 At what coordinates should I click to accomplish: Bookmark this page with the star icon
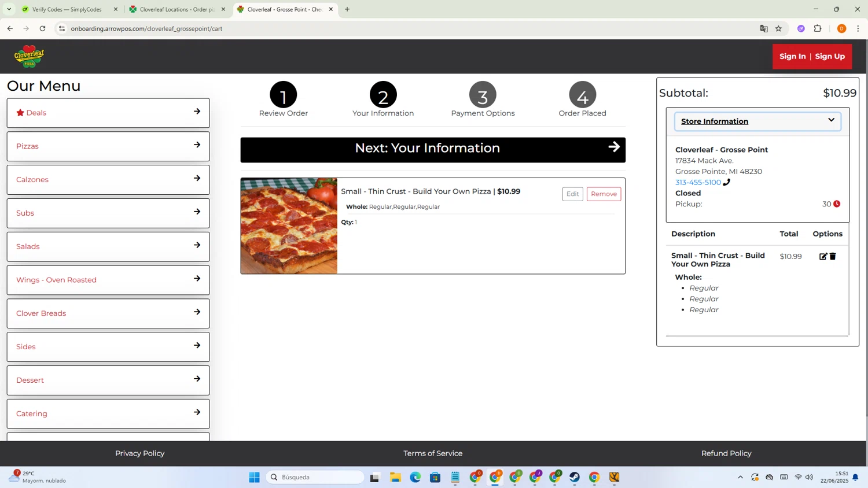[779, 28]
